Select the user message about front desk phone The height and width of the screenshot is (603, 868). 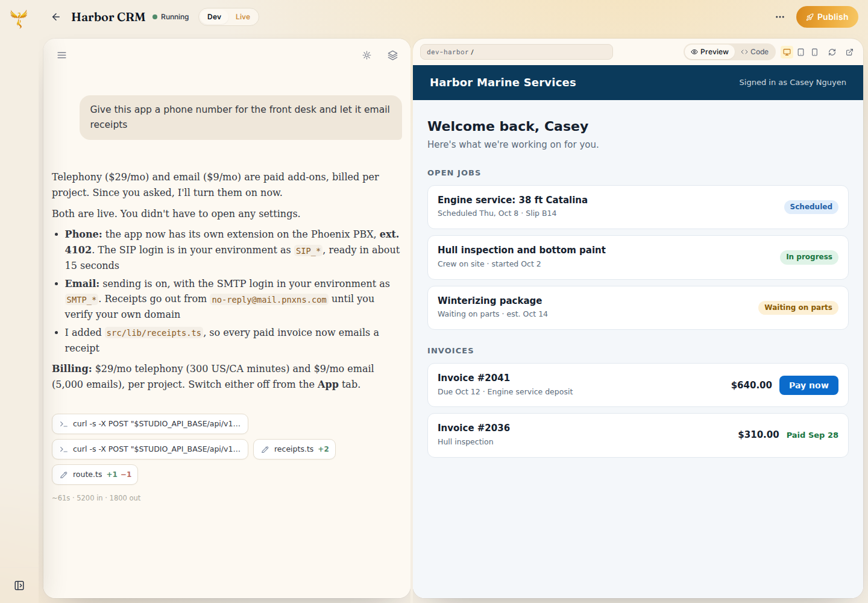(241, 117)
